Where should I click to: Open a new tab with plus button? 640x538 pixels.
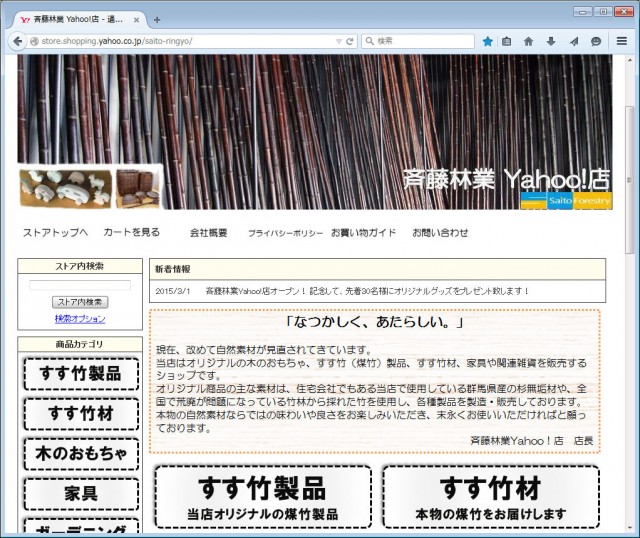pyautogui.click(x=157, y=20)
